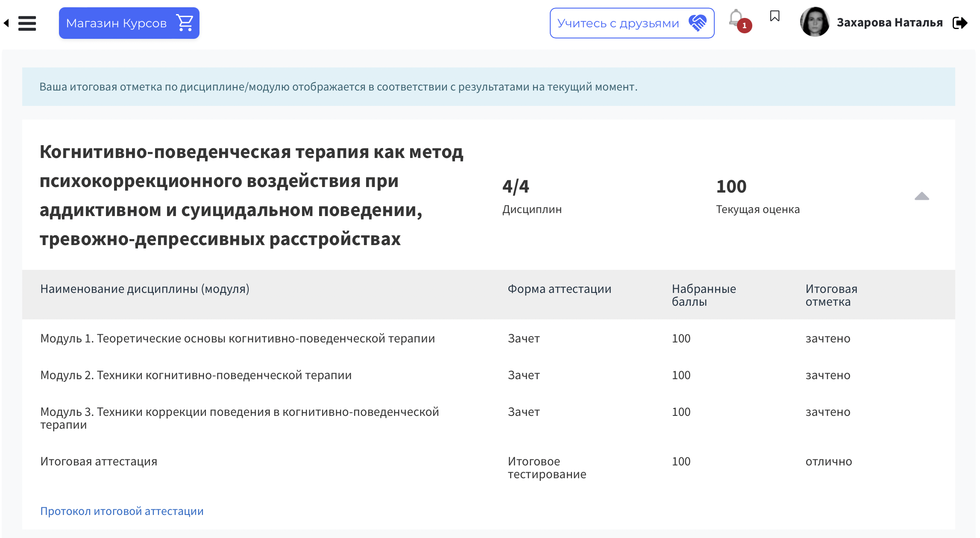Open notifications bell icon

point(736,18)
